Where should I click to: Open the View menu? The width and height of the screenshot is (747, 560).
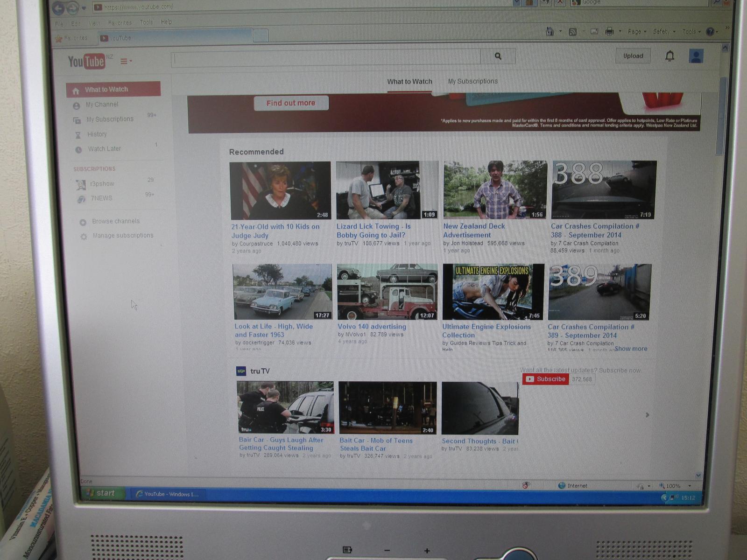pos(94,23)
